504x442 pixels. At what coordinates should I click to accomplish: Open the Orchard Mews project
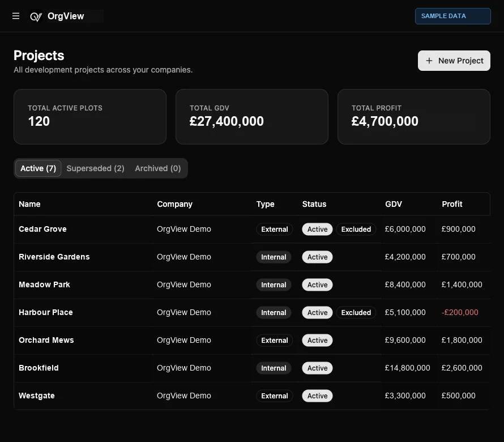tap(46, 340)
